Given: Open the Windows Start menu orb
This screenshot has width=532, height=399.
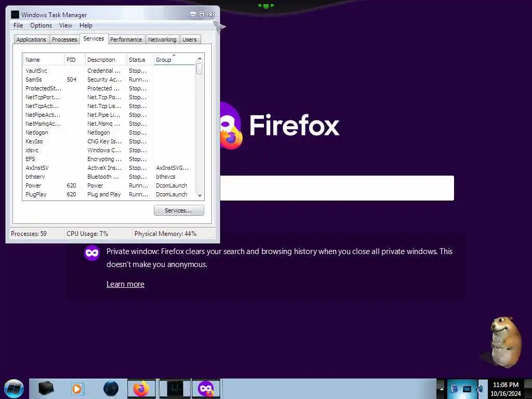Looking at the screenshot, I should (x=14, y=389).
